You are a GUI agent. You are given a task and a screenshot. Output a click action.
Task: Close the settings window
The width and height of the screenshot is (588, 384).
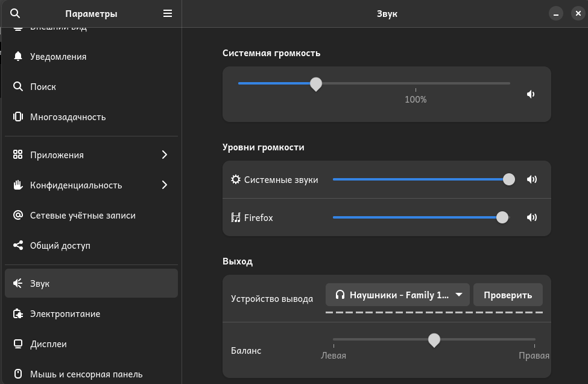pyautogui.click(x=578, y=13)
